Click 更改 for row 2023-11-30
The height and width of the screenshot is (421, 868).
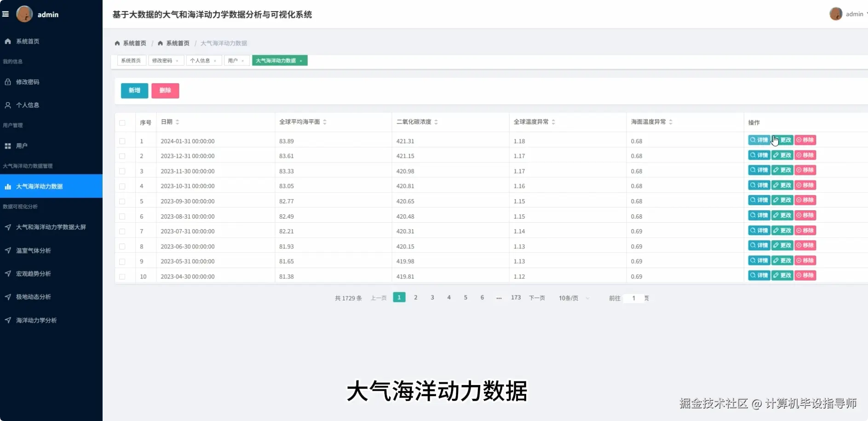782,170
